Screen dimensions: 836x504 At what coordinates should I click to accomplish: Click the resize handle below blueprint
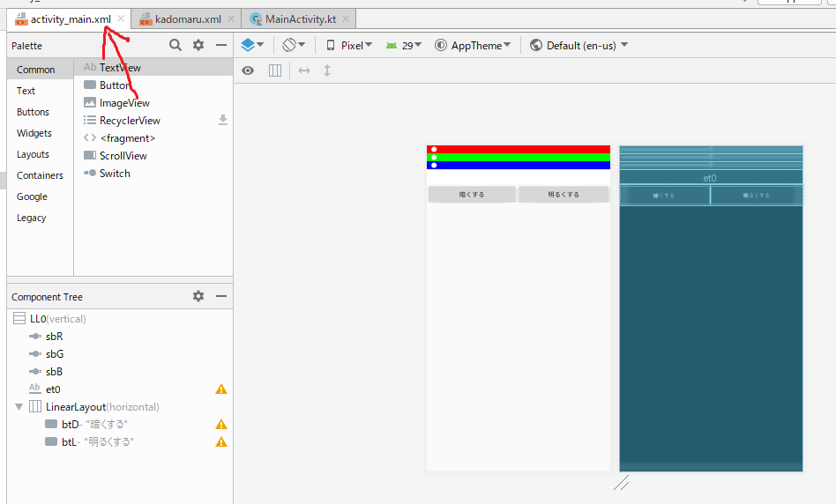coord(621,483)
